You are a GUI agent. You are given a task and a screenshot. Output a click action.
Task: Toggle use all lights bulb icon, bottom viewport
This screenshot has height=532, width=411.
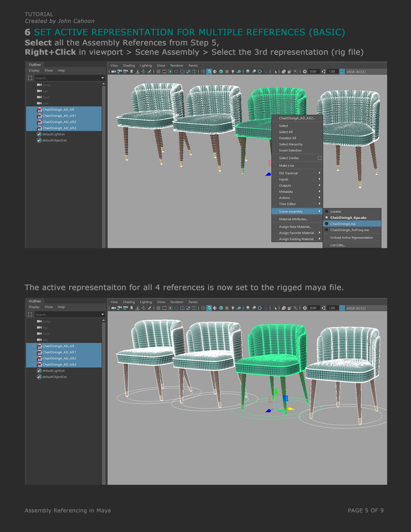(x=233, y=308)
